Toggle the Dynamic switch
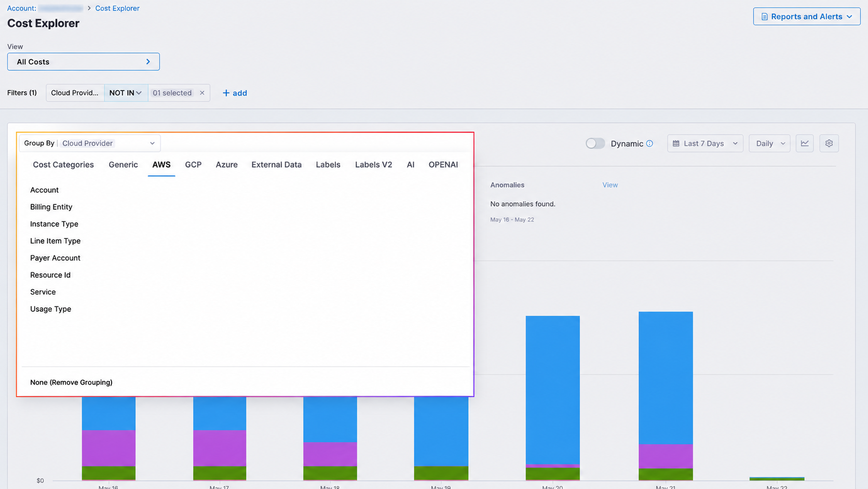Viewport: 868px width, 489px height. pos(595,143)
